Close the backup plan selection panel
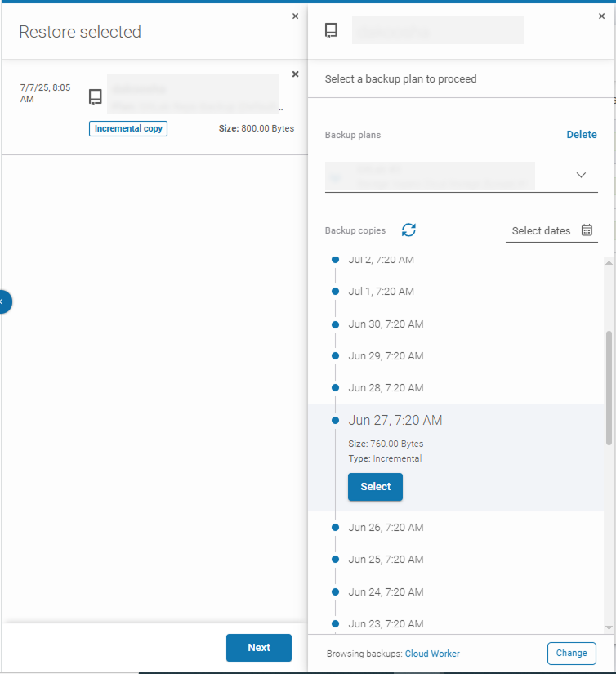 (601, 16)
